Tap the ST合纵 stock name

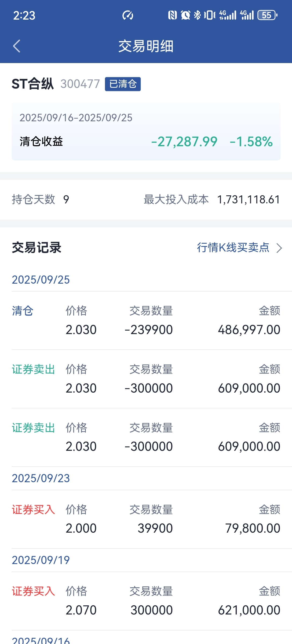33,84
